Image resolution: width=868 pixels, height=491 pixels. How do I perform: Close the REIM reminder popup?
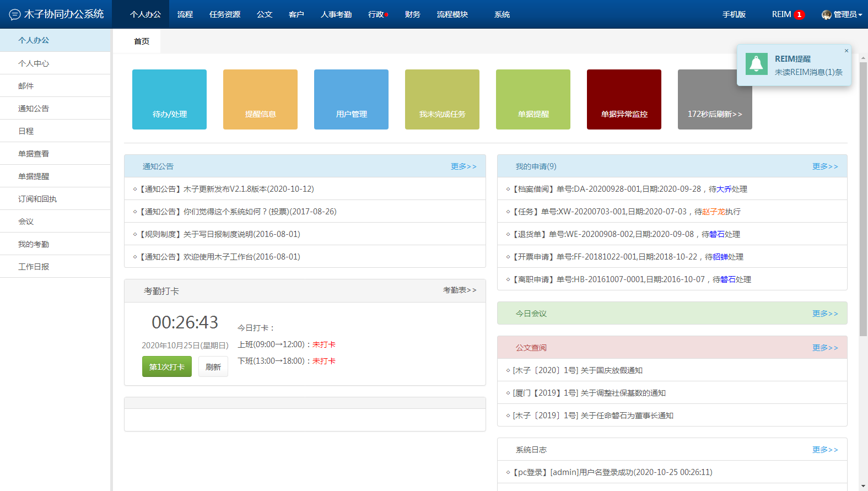click(x=847, y=51)
